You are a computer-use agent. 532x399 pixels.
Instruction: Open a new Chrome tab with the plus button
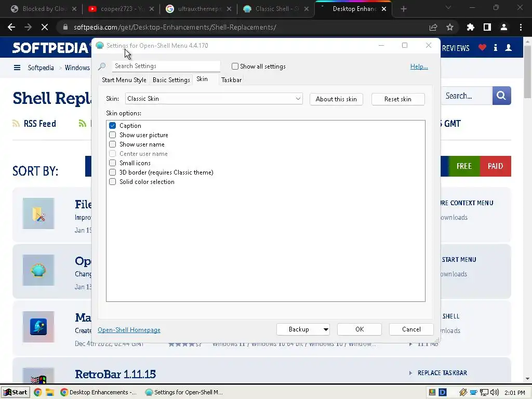(x=403, y=9)
